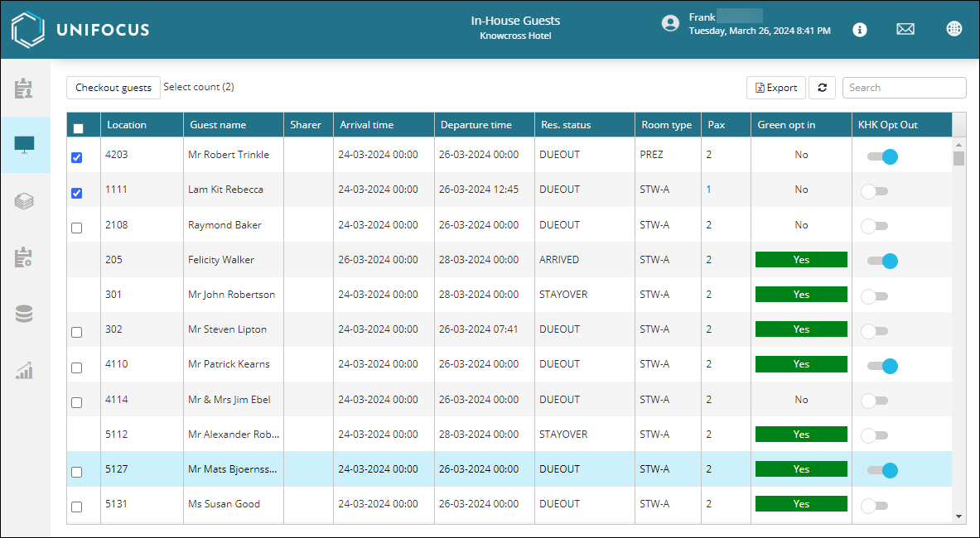The image size is (980, 538).
Task: Open the info icon in header
Action: coord(860,29)
